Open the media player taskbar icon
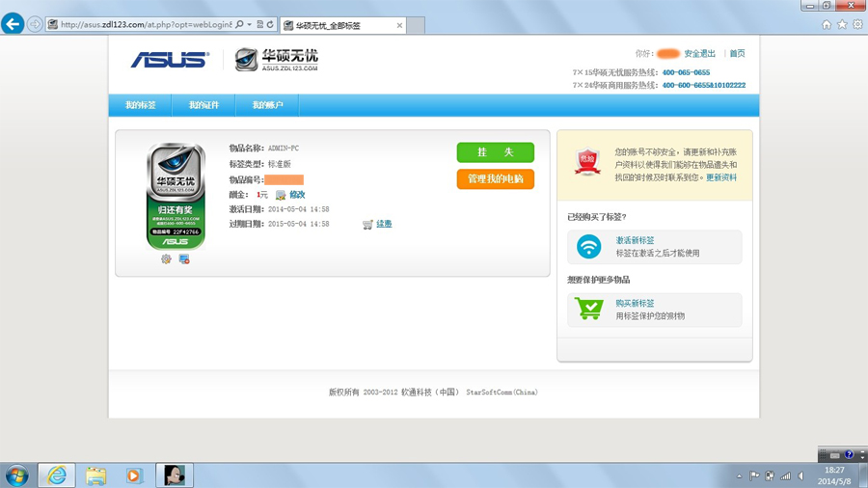 coord(133,475)
